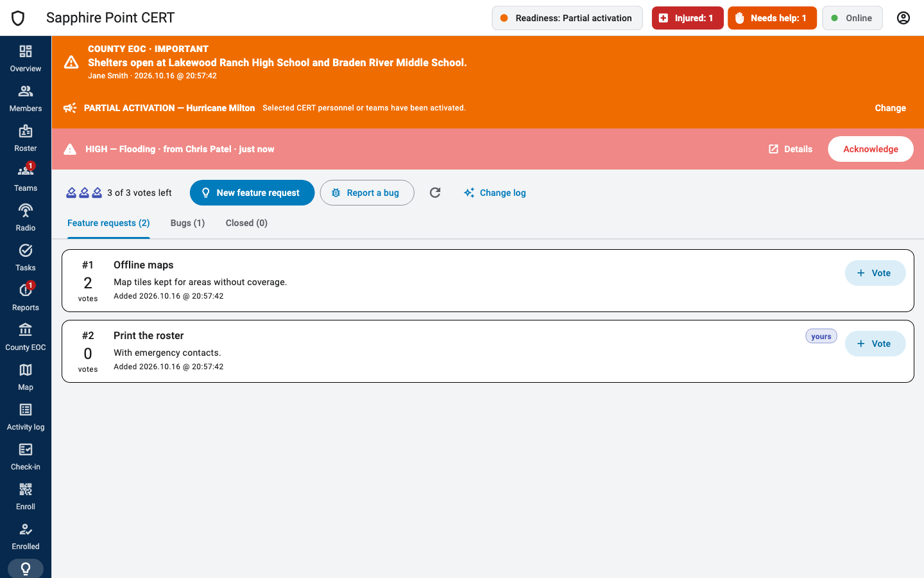Click the shield logo icon
The width and height of the screenshot is (924, 578).
(x=18, y=18)
